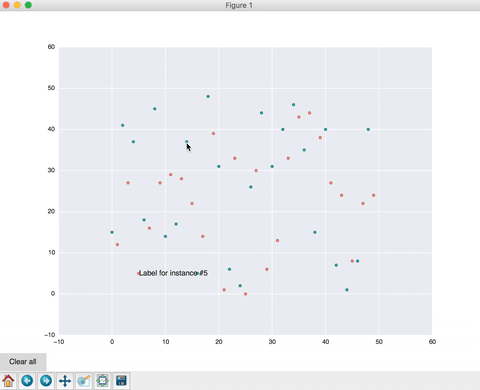Click the Home reset view icon

click(x=8, y=380)
